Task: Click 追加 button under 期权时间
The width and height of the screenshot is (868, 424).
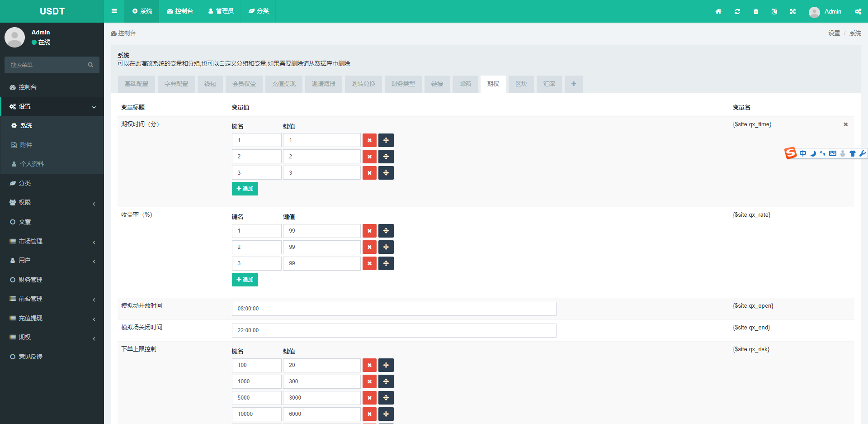Action: (x=245, y=189)
